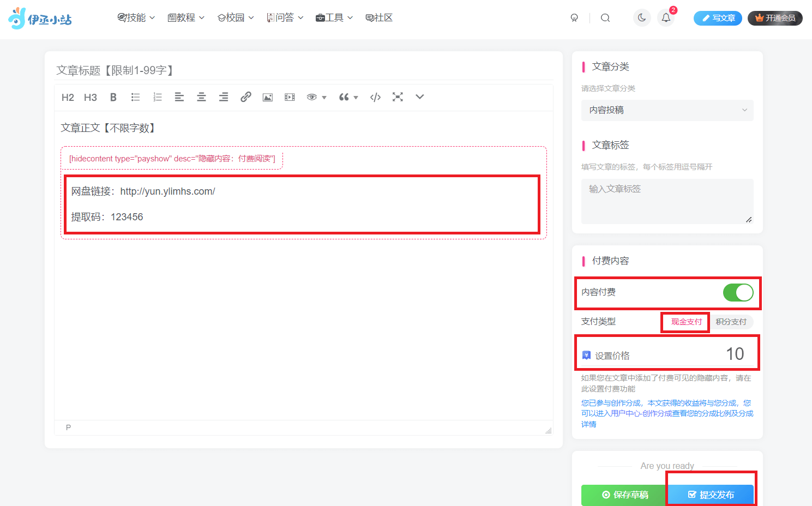The width and height of the screenshot is (812, 506).
Task: Save the article as draft with 保存草稿
Action: coord(623,495)
